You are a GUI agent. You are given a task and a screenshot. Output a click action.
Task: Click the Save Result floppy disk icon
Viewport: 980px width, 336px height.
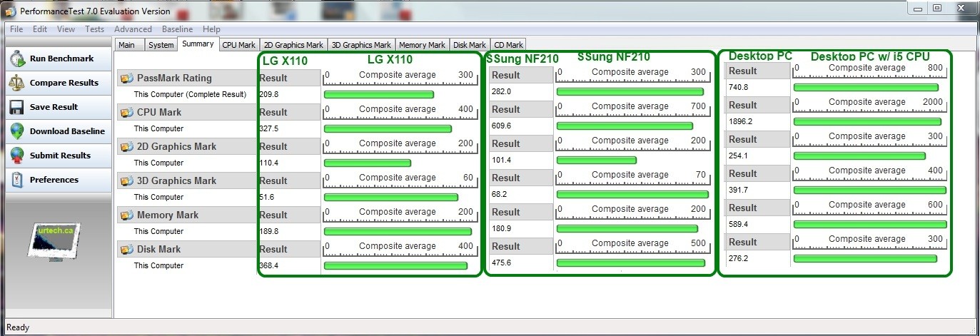[x=18, y=107]
